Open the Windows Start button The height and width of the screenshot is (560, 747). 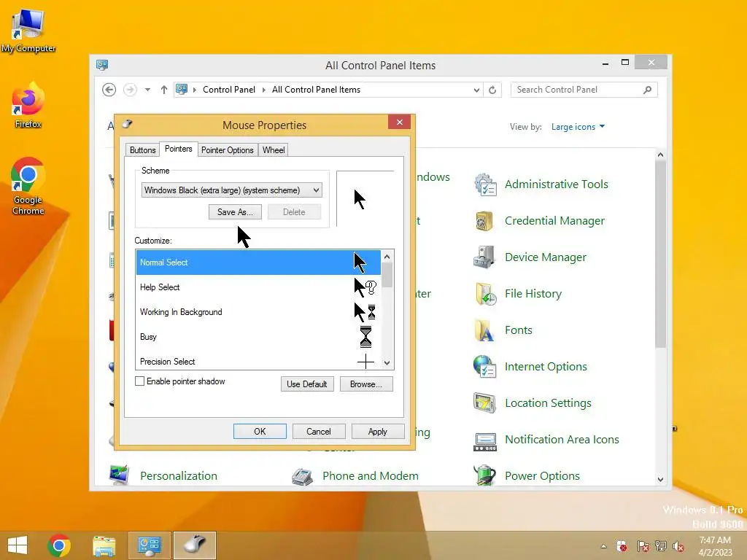[18, 545]
